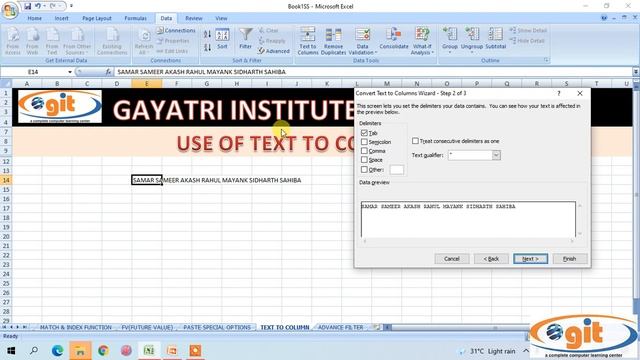
Task: Save workbook from Quick Access Toolbar
Action: point(27,6)
